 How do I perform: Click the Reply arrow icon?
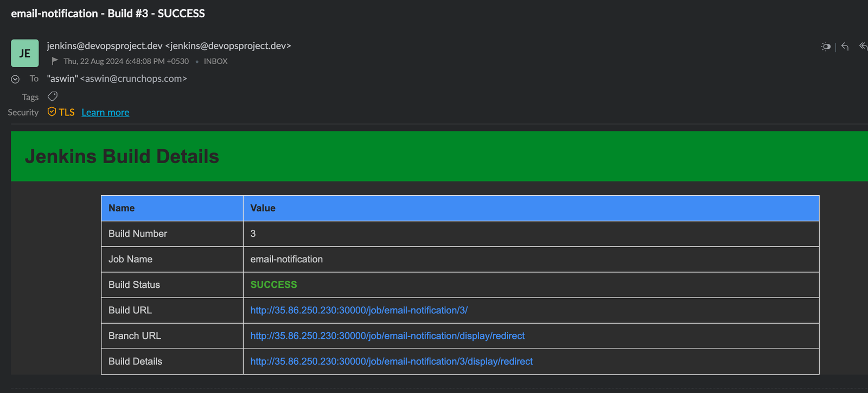845,47
